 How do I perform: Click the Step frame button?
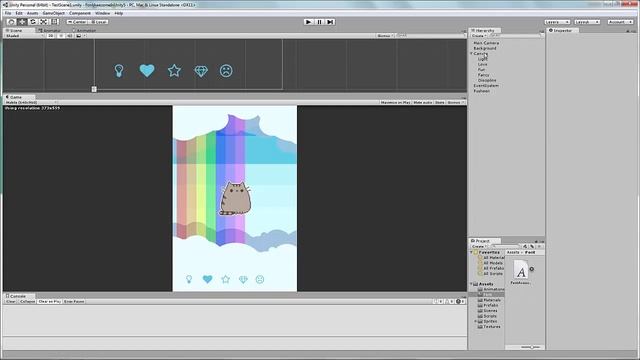tap(330, 22)
